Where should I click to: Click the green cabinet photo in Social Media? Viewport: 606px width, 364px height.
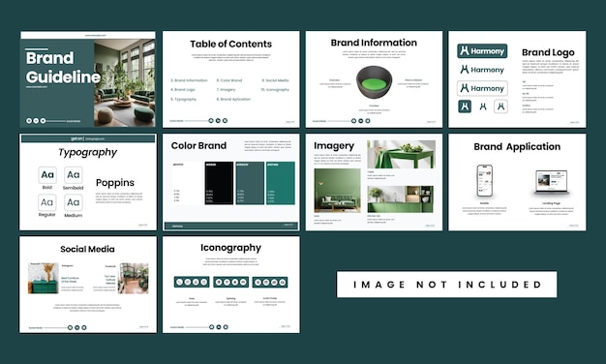[x=44, y=278]
